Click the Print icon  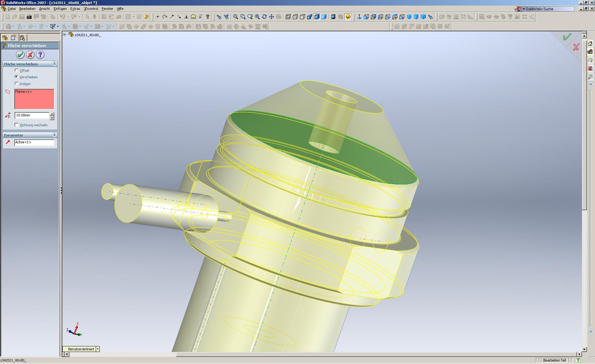click(53, 17)
